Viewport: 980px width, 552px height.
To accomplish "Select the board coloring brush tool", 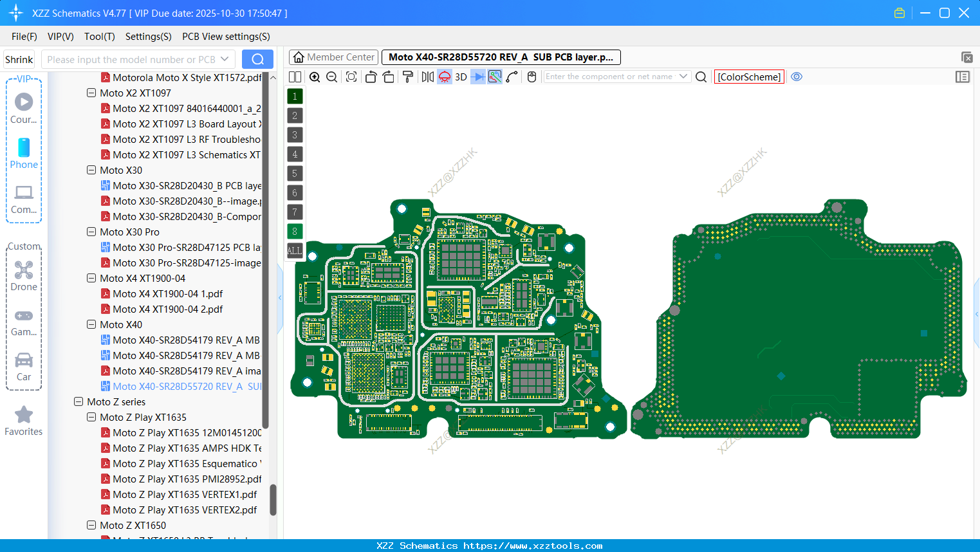I will [407, 77].
